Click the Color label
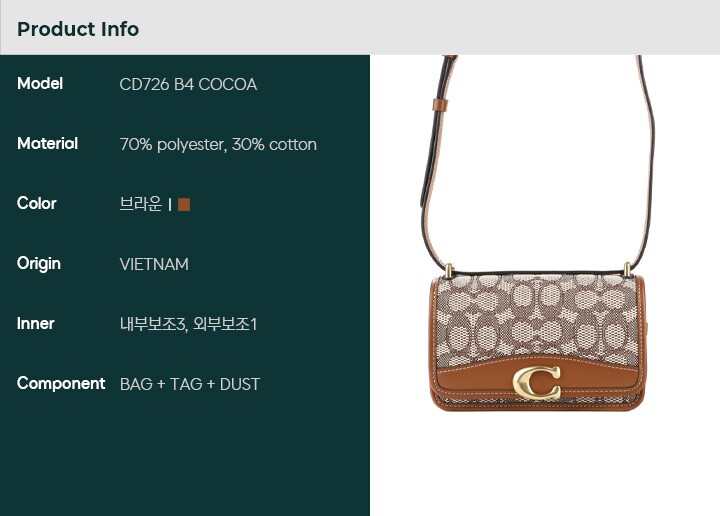720x516 pixels. click(37, 203)
